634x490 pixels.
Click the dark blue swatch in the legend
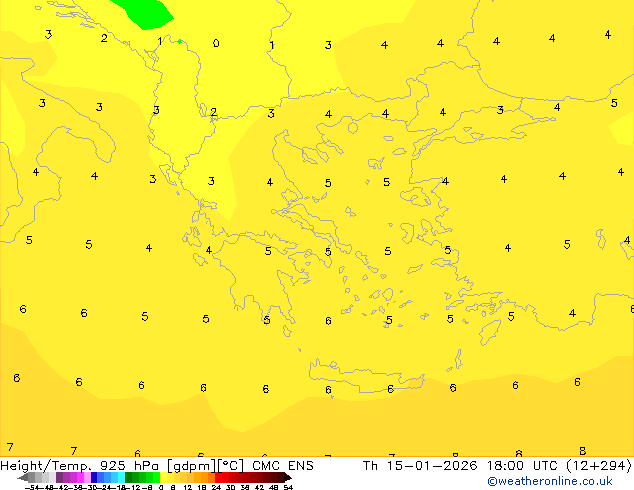(94, 477)
